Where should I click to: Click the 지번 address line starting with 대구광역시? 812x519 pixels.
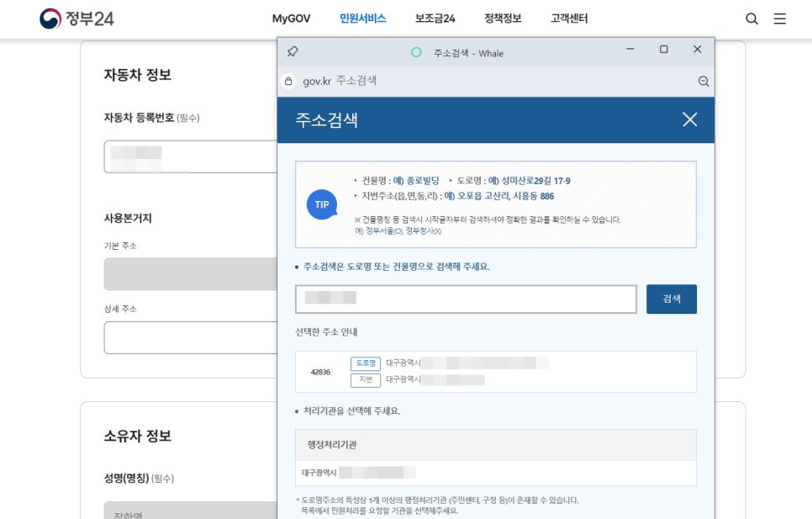[435, 379]
